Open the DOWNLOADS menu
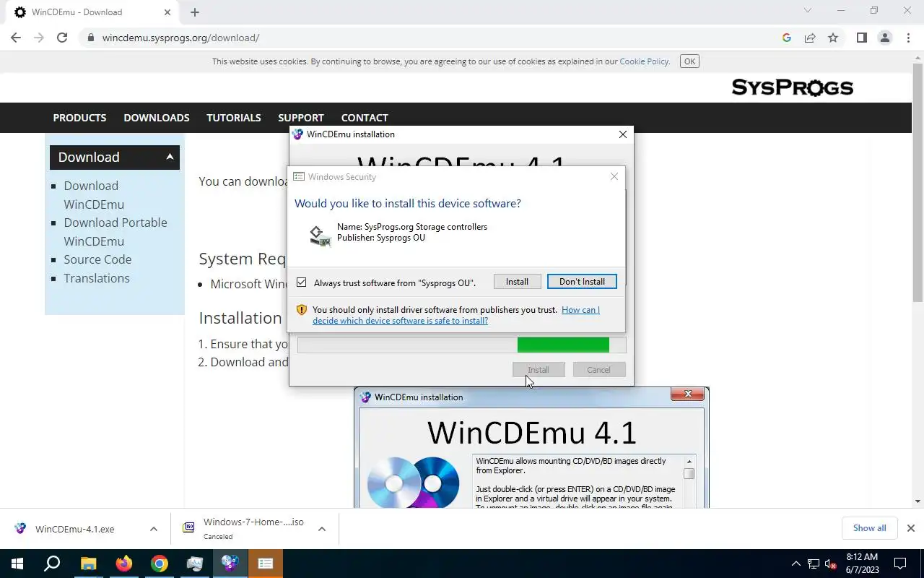 pos(157,118)
